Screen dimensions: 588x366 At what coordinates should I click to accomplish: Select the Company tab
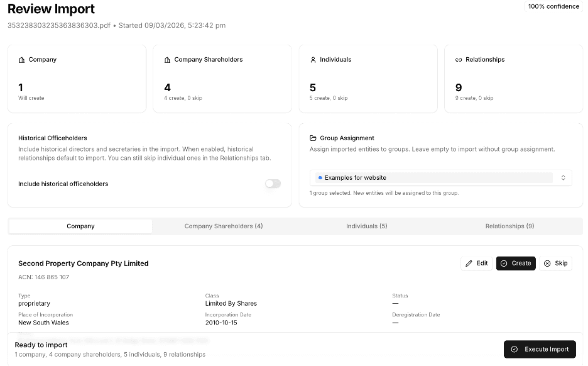click(x=80, y=226)
